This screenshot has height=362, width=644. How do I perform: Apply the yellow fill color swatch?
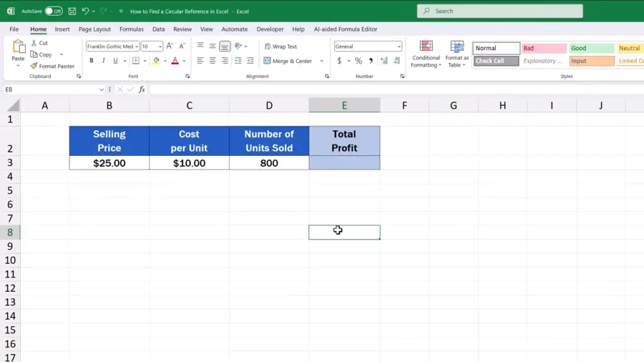[x=156, y=61]
